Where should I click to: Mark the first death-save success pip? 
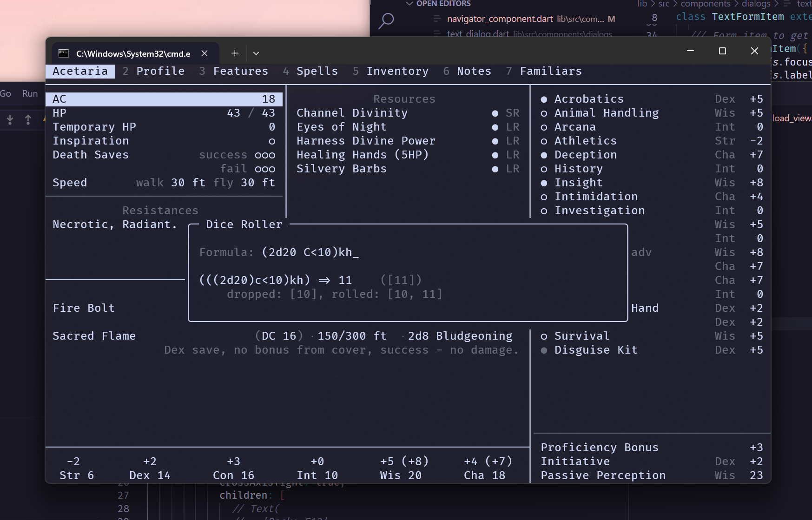click(258, 155)
